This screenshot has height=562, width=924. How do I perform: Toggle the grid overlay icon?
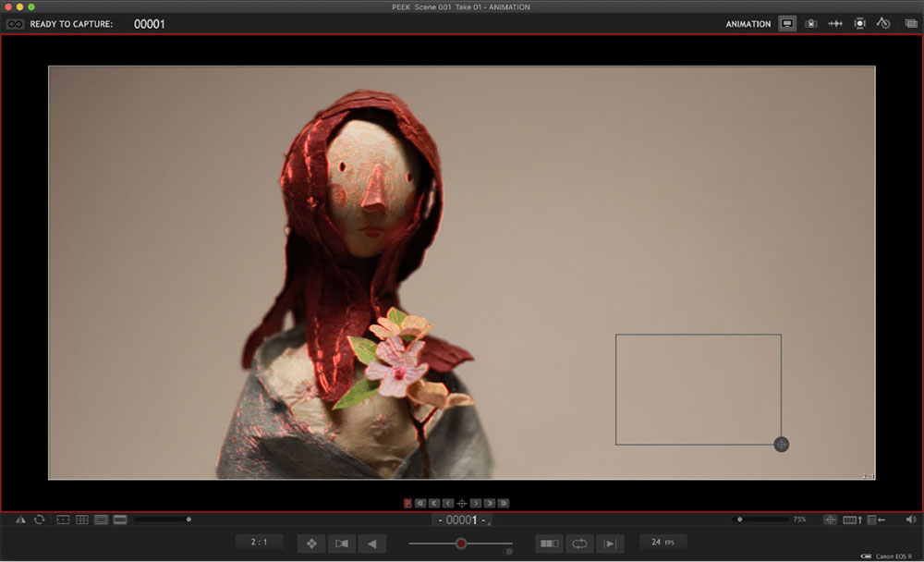tap(82, 519)
